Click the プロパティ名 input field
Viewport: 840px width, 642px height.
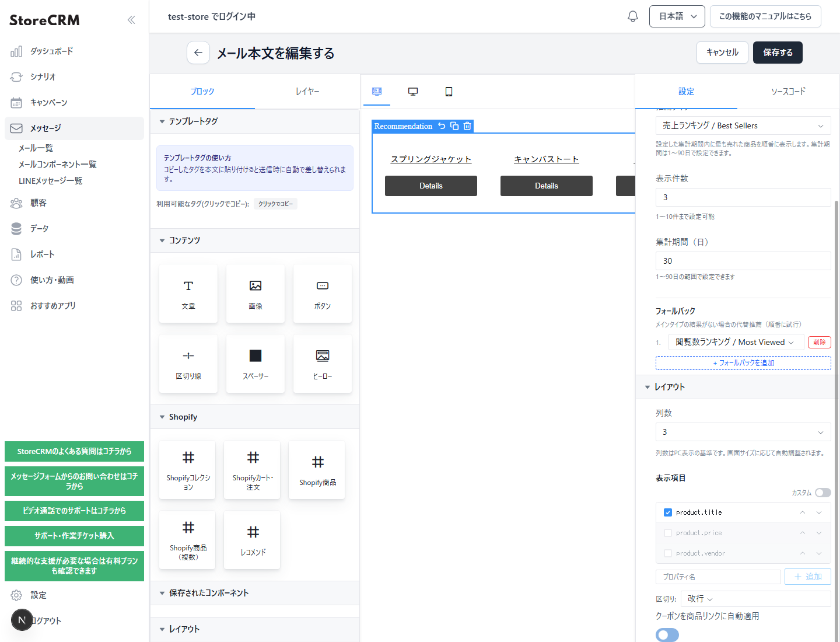click(718, 577)
